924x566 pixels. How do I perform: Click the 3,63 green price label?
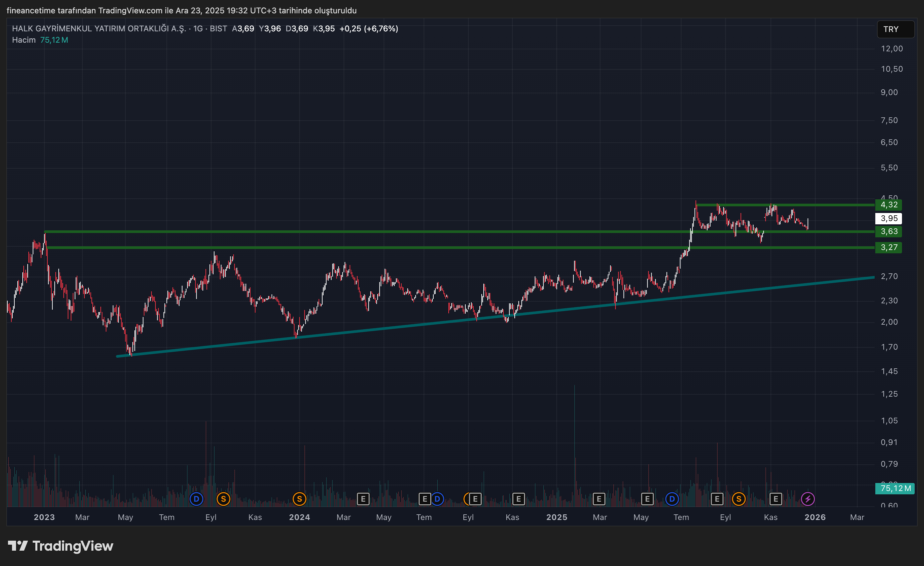click(x=888, y=231)
